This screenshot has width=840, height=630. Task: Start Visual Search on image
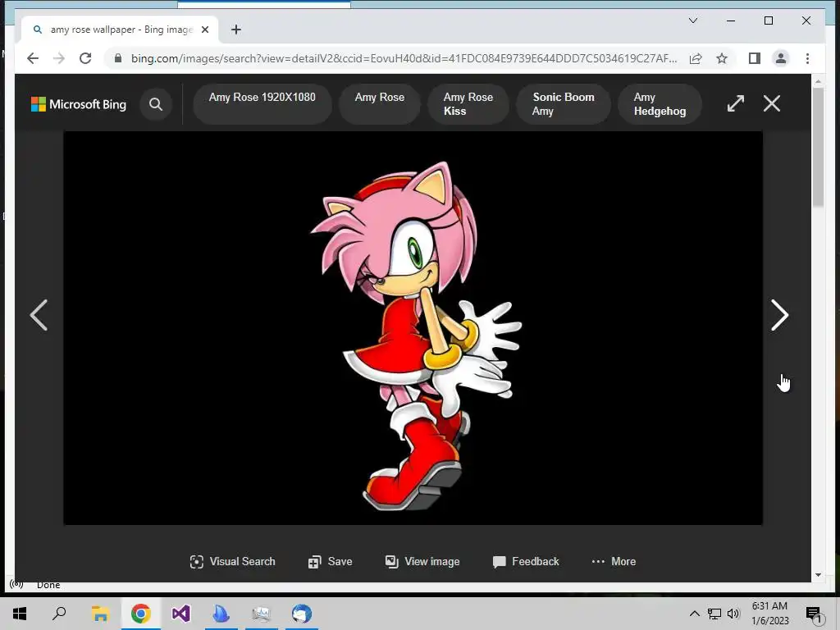(x=232, y=561)
